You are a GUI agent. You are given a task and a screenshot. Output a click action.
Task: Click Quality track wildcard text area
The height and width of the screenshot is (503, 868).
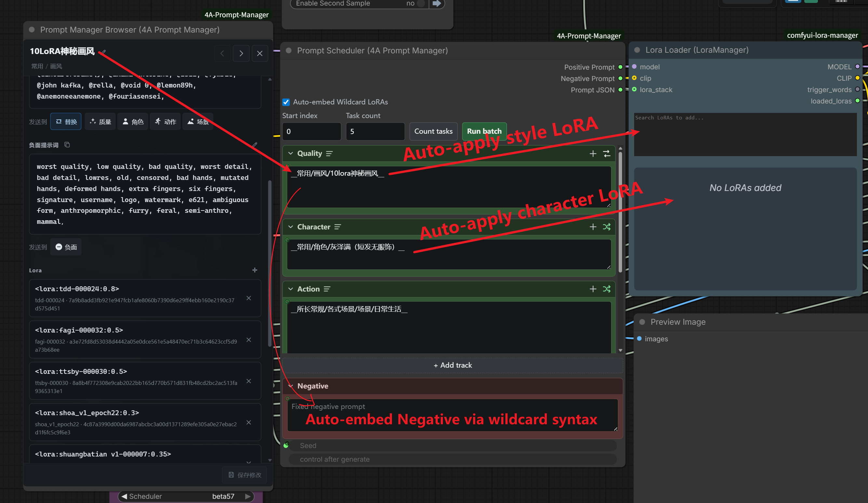(x=449, y=187)
